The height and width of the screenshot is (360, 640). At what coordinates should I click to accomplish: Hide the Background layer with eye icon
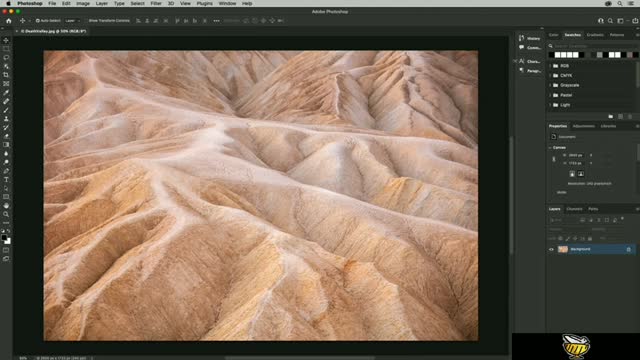click(551, 249)
